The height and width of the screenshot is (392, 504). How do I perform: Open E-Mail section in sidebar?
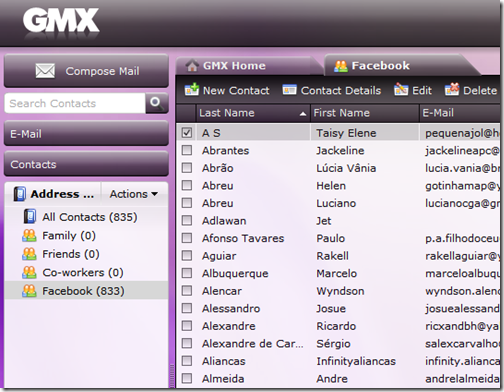coord(86,134)
